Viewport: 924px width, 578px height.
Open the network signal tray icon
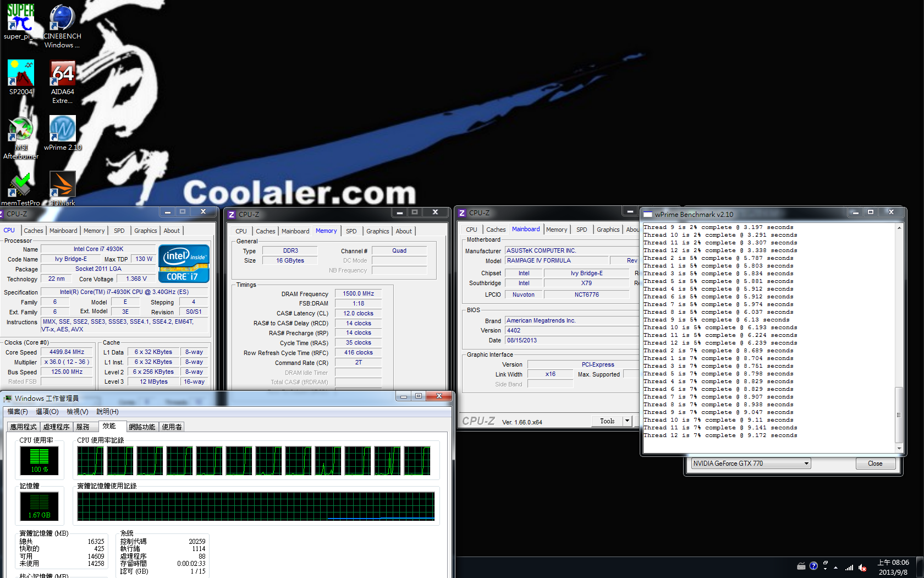[x=849, y=568]
